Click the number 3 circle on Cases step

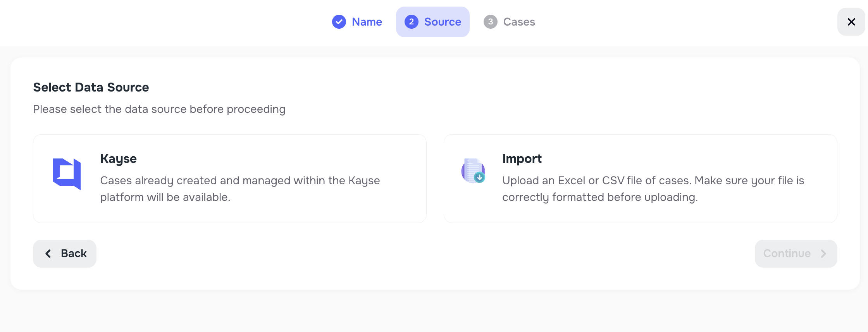pyautogui.click(x=490, y=22)
